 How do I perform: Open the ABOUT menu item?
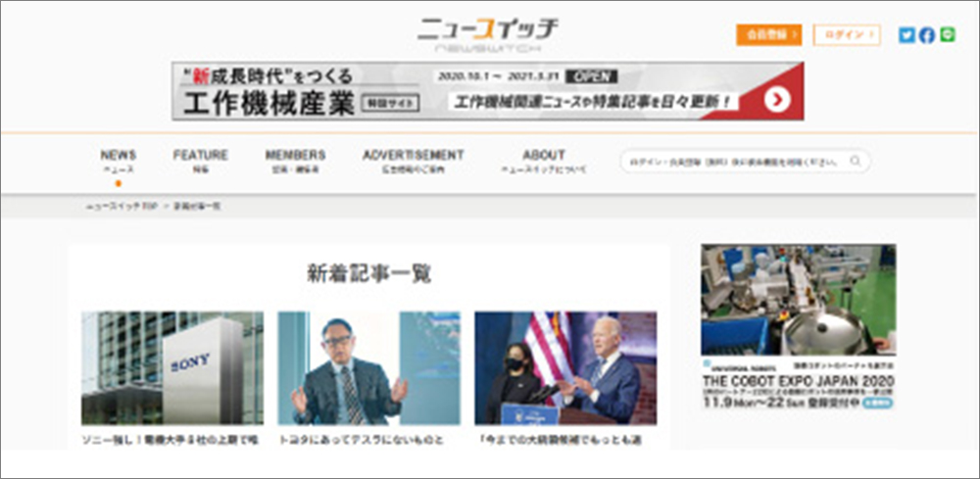[544, 161]
